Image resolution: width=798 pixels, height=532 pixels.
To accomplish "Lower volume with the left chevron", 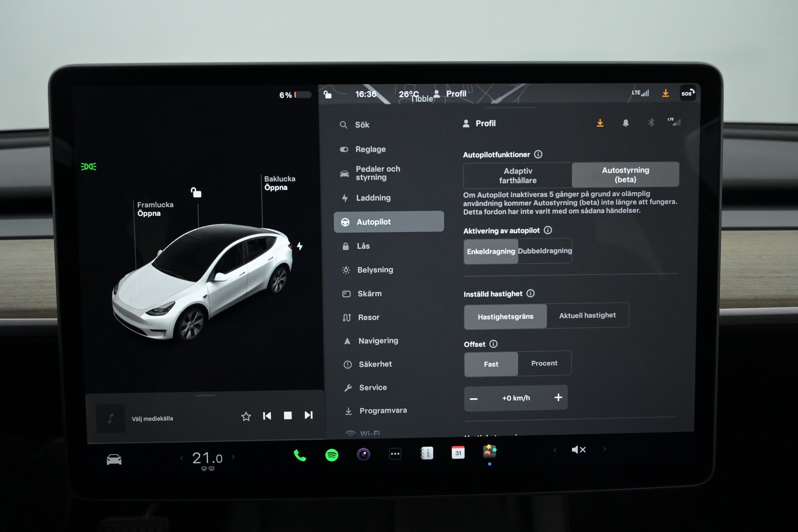I will (x=555, y=450).
